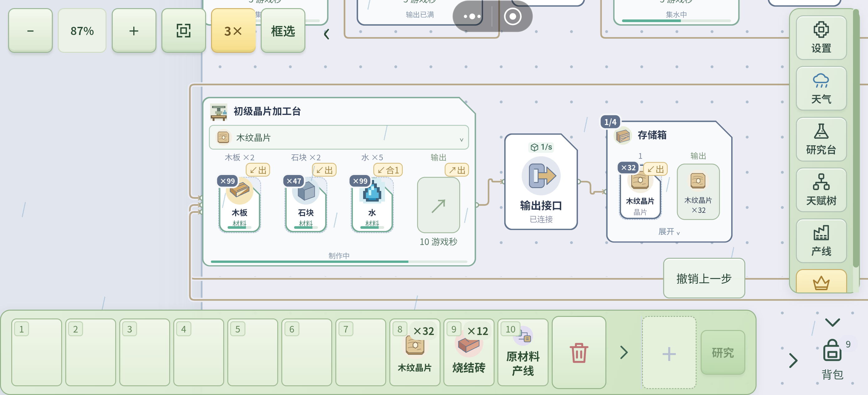Zoom out with the minus button

click(x=30, y=31)
